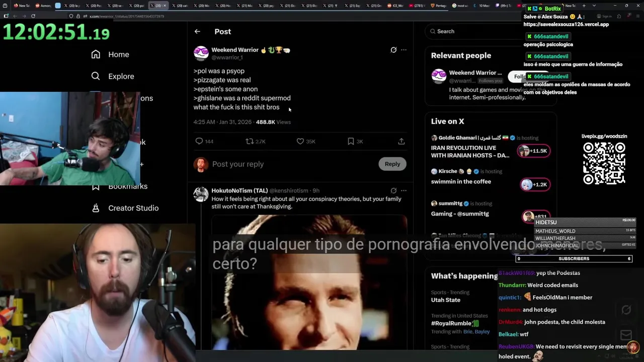Open Bookmarks in X sidebar

coord(128,187)
